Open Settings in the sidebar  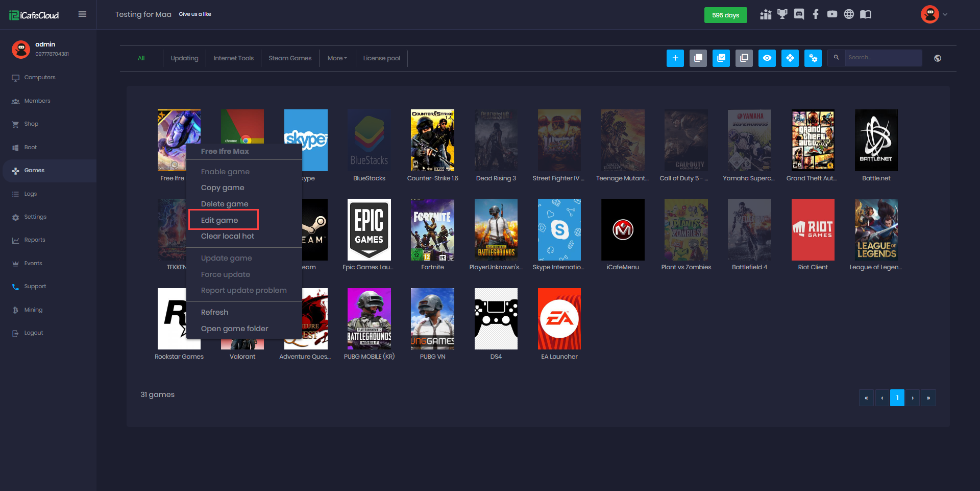[x=35, y=217]
